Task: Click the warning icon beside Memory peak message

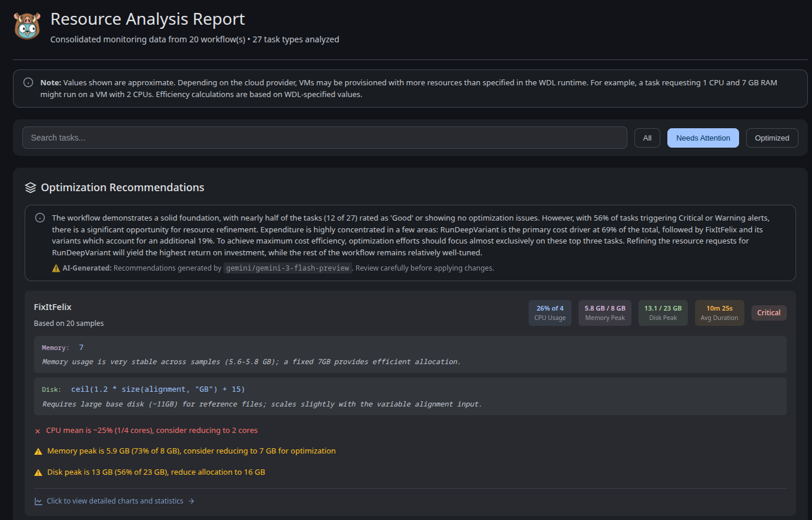Action: (x=38, y=452)
